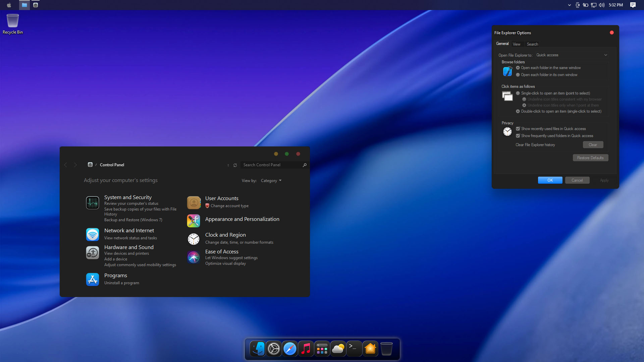Open the Terminal icon in the dock
The image size is (644, 362).
click(x=354, y=349)
